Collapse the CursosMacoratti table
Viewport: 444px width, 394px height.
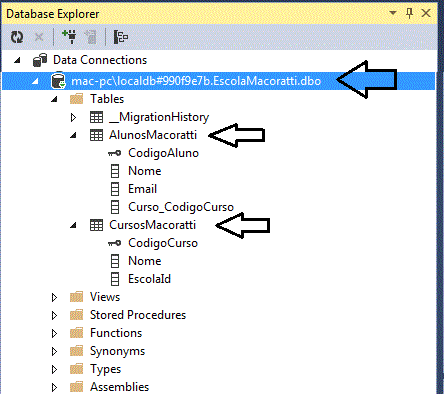(73, 225)
